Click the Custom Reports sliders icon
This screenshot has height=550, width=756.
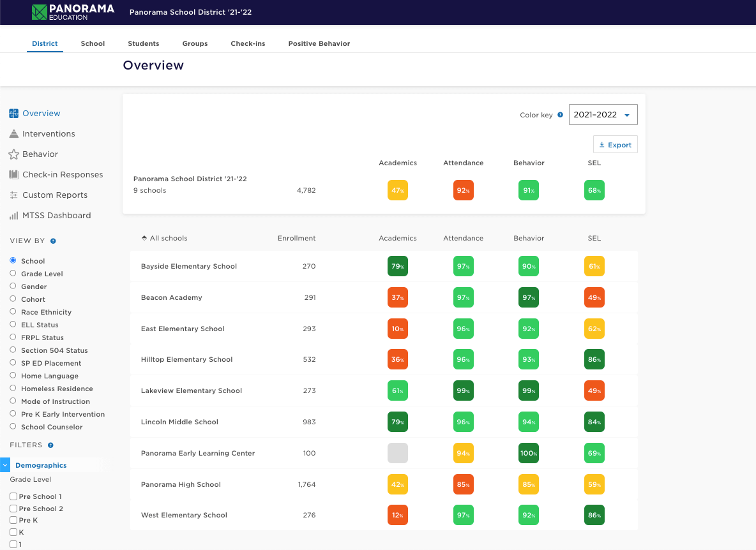[x=13, y=195]
